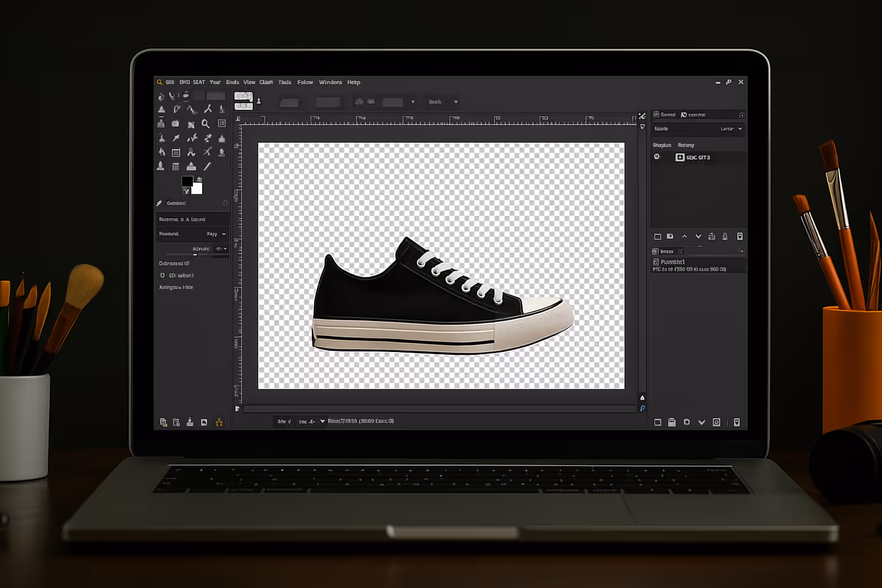Open the Help menu entry

354,82
